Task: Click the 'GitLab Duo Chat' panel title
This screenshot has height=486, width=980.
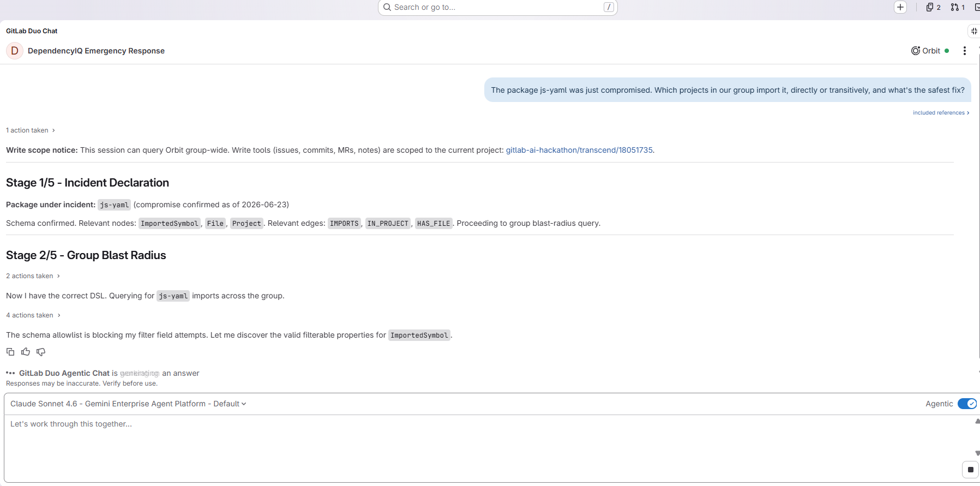Action: click(32, 31)
